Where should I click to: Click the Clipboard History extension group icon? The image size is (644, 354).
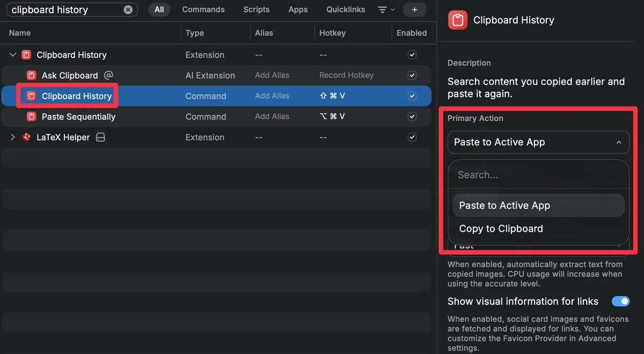point(26,55)
